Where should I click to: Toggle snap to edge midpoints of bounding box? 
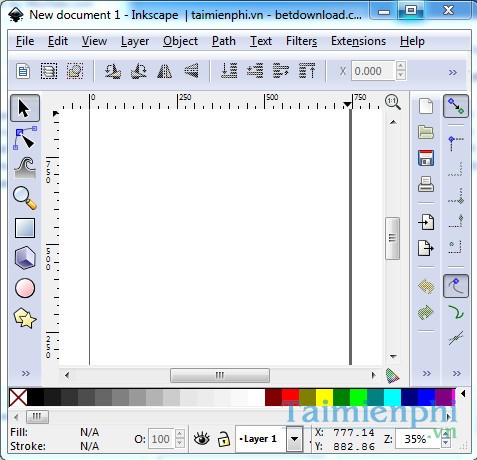coord(456,221)
